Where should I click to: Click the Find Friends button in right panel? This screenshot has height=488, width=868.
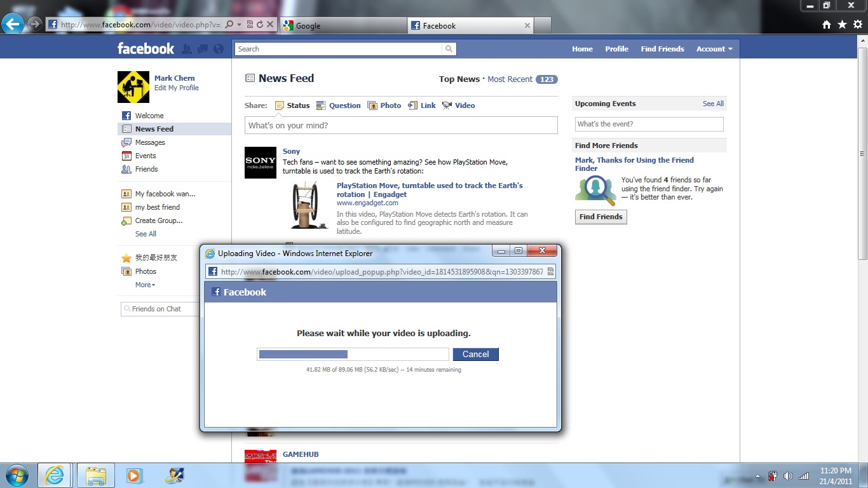point(600,217)
